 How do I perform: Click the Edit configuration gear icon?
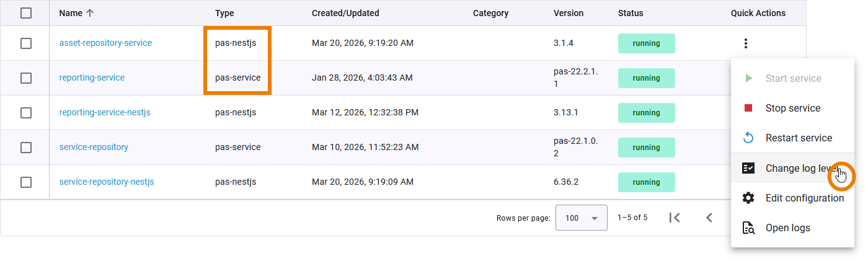pyautogui.click(x=748, y=198)
